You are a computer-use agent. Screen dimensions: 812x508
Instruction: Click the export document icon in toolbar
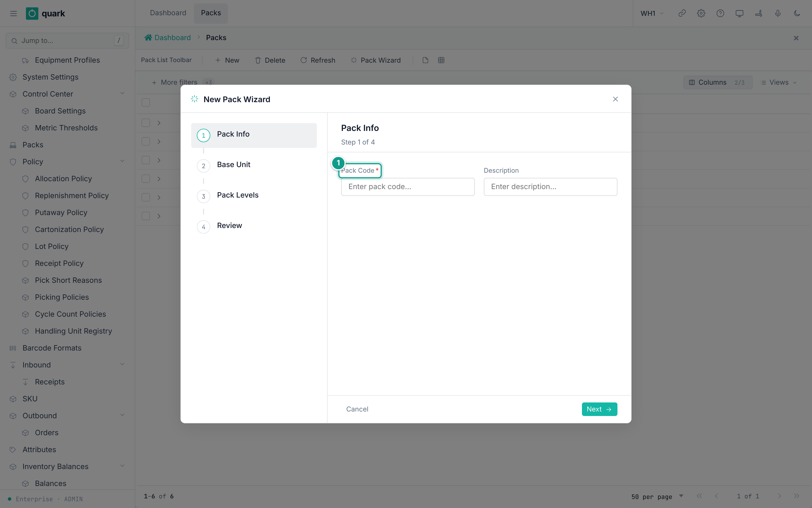(425, 60)
